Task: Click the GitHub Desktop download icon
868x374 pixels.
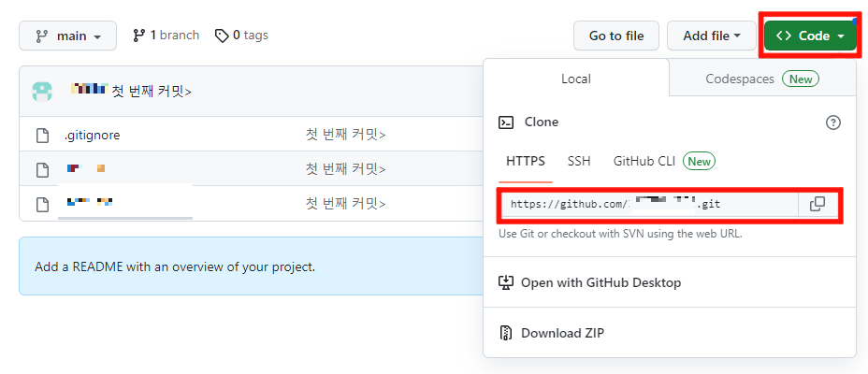Action: (506, 282)
